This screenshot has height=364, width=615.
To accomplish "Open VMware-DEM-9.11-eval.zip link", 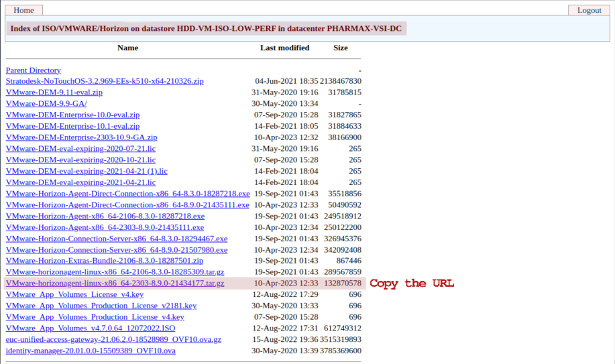I will point(54,93).
